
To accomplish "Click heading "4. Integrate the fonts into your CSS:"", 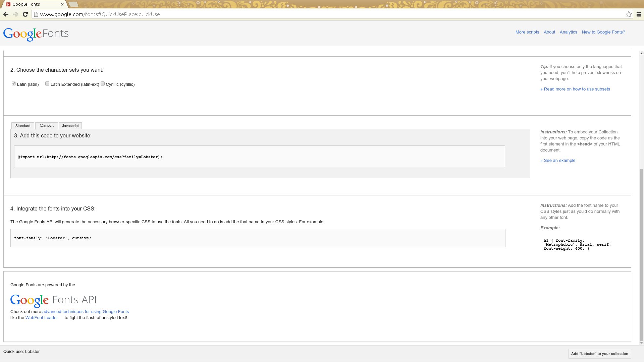I will 53,209.
